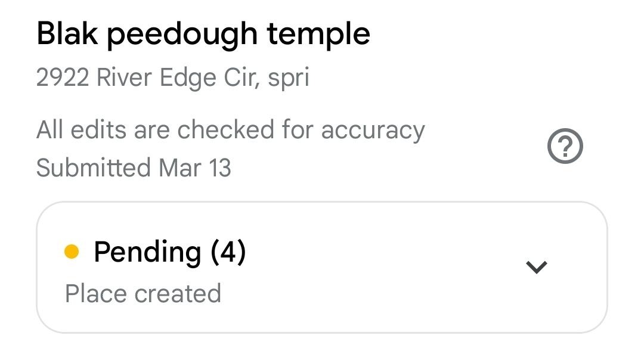644x357 pixels.
Task: Get help about edit accuracy checks
Action: tap(565, 147)
